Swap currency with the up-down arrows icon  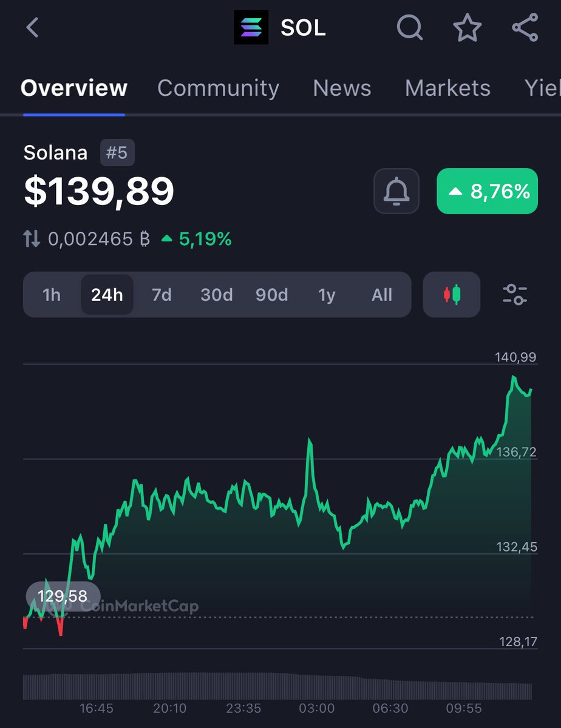32,239
